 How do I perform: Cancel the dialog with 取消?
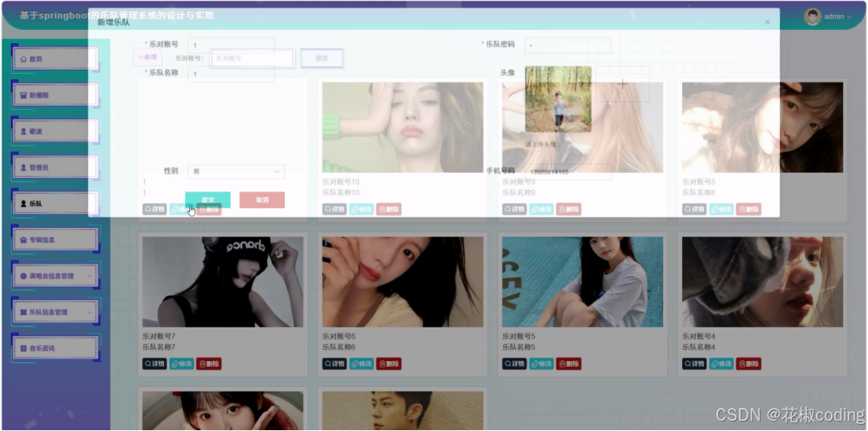point(262,200)
